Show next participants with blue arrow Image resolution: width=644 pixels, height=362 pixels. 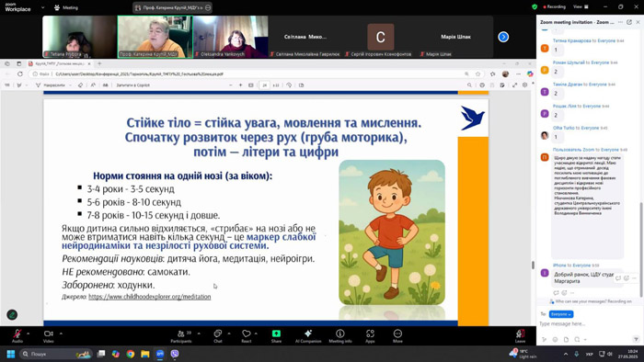pyautogui.click(x=503, y=37)
